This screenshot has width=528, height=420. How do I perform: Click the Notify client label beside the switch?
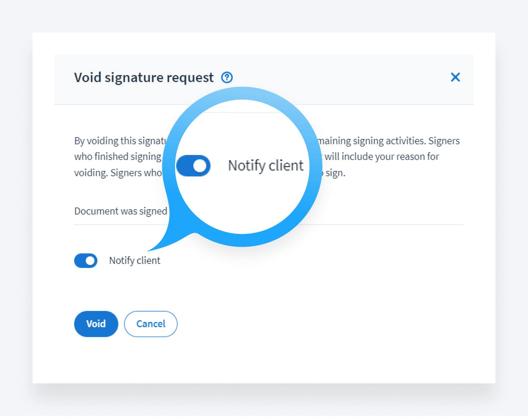(x=135, y=261)
